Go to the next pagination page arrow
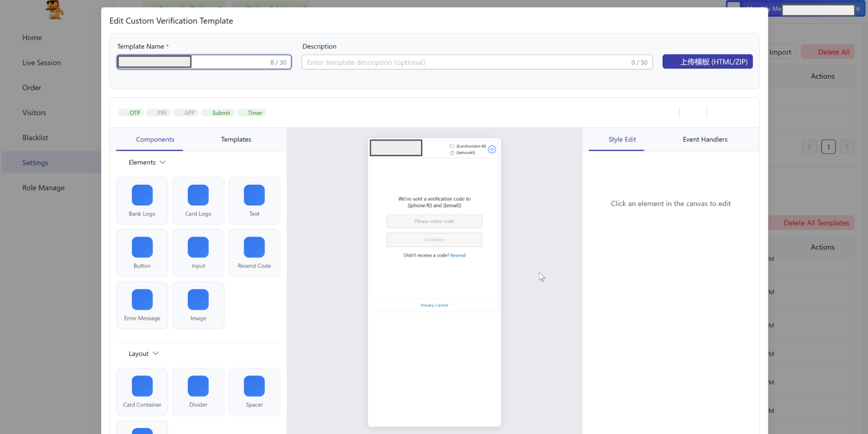This screenshot has height=434, width=868. pyautogui.click(x=847, y=147)
